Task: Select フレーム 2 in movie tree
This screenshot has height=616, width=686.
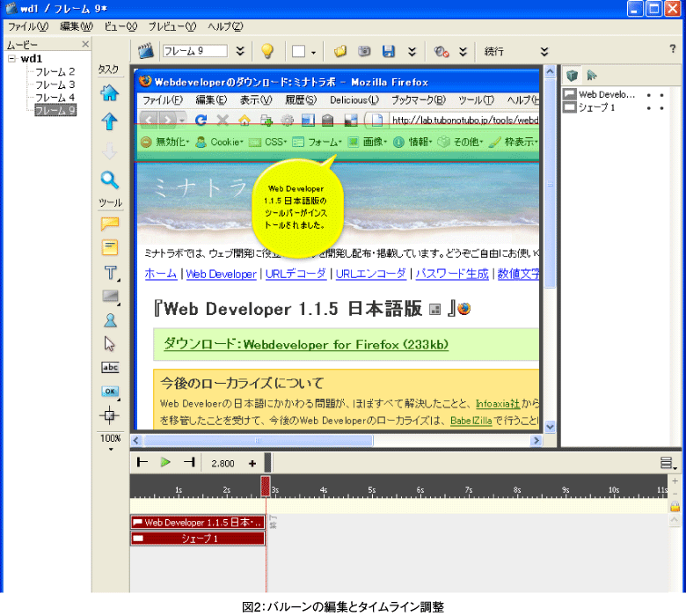Action: point(55,71)
